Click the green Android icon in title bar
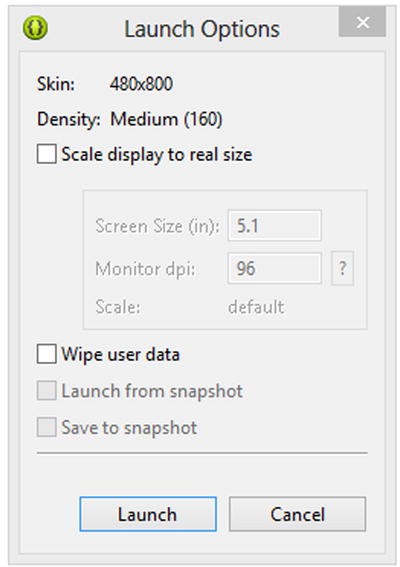 (35, 28)
